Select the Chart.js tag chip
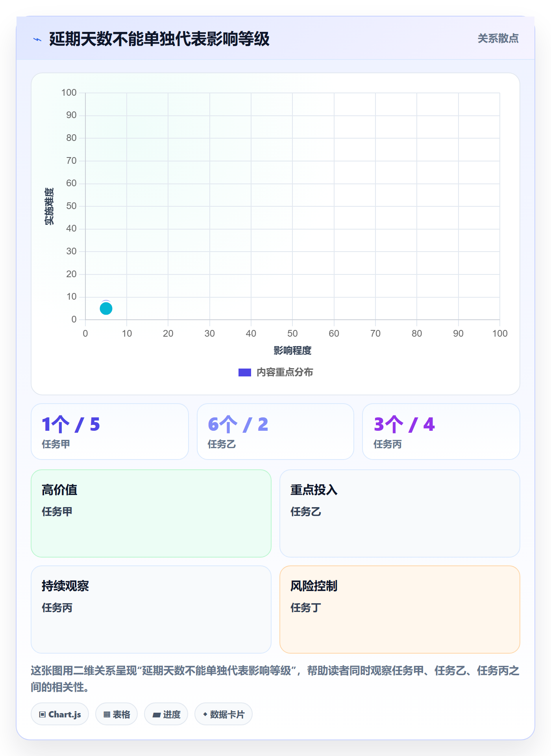Viewport: 551px width, 756px height. (x=60, y=714)
